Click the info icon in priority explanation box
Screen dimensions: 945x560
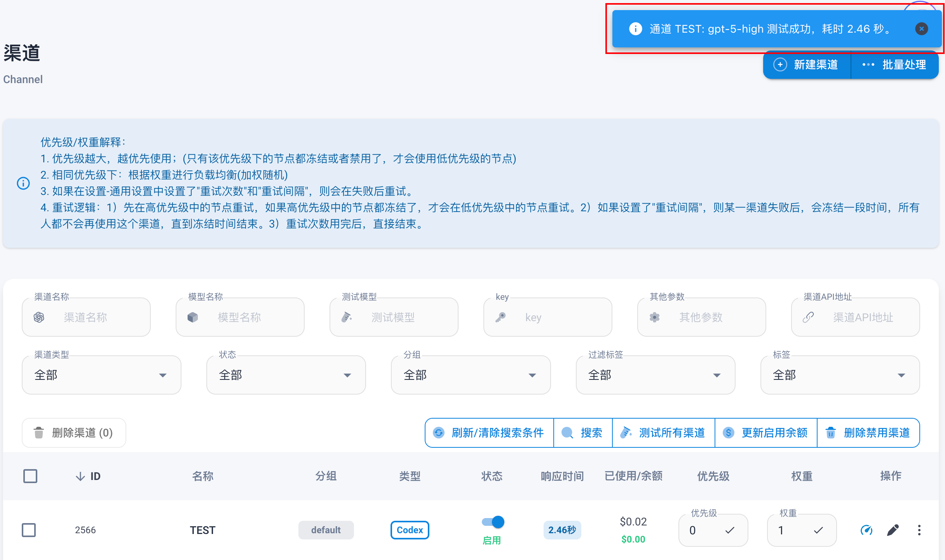(x=23, y=183)
